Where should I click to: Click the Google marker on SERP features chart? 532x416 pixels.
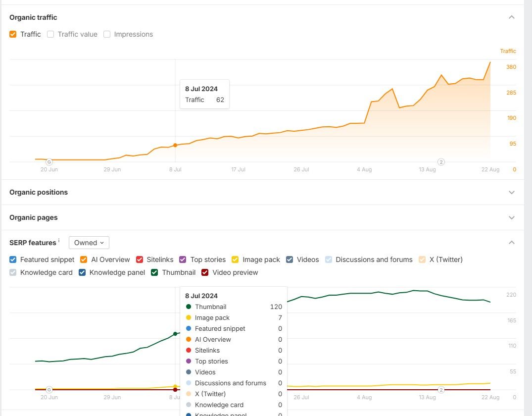pos(49,390)
